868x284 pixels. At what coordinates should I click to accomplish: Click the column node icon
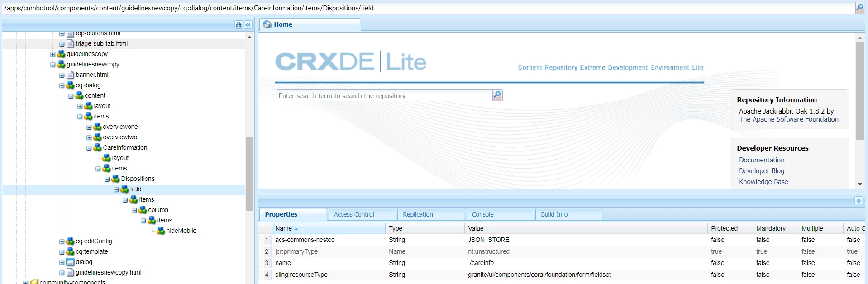coord(143,210)
